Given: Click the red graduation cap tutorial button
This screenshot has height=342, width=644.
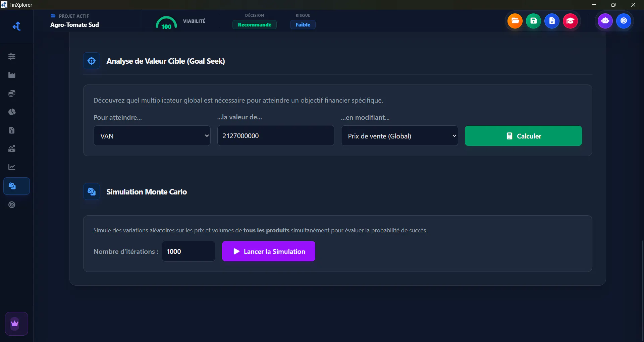Looking at the screenshot, I should click(x=570, y=21).
